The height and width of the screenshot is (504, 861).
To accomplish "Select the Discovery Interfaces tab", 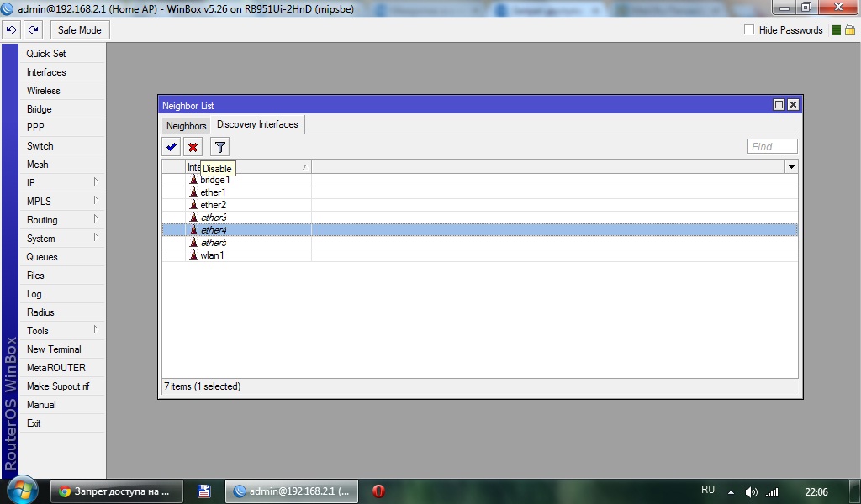I will pos(257,124).
